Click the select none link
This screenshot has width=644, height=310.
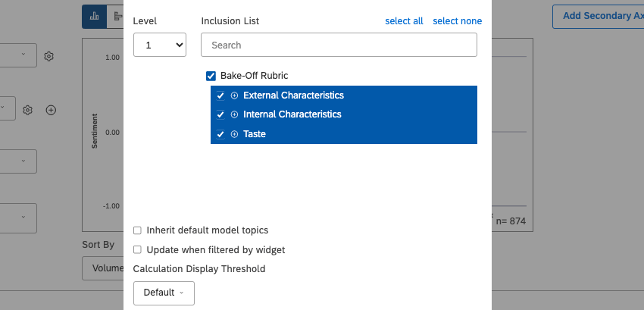click(457, 21)
